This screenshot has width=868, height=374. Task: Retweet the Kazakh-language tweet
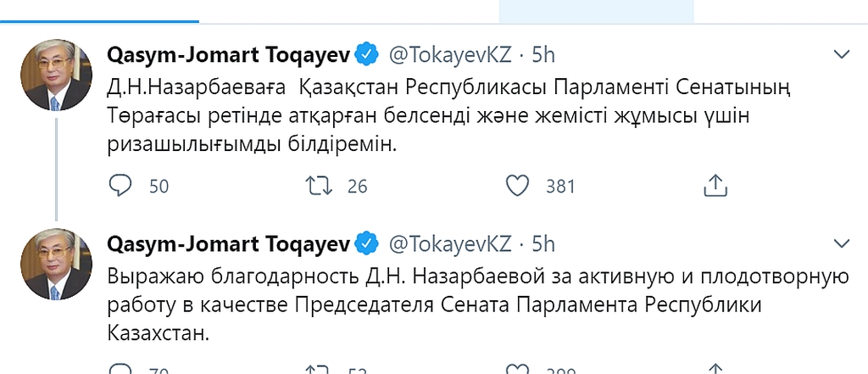(319, 185)
